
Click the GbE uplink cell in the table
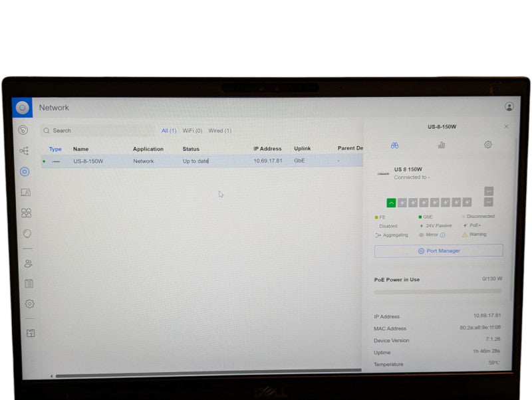[299, 161]
